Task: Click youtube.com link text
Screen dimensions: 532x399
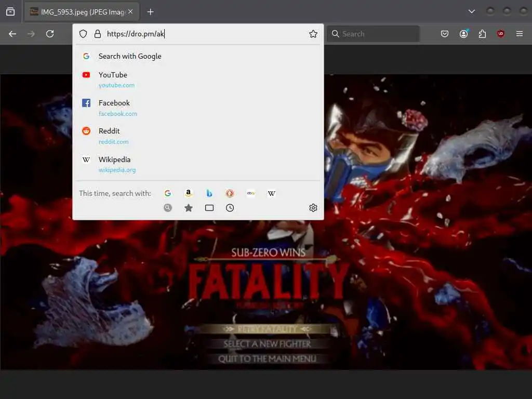Action: [116, 85]
